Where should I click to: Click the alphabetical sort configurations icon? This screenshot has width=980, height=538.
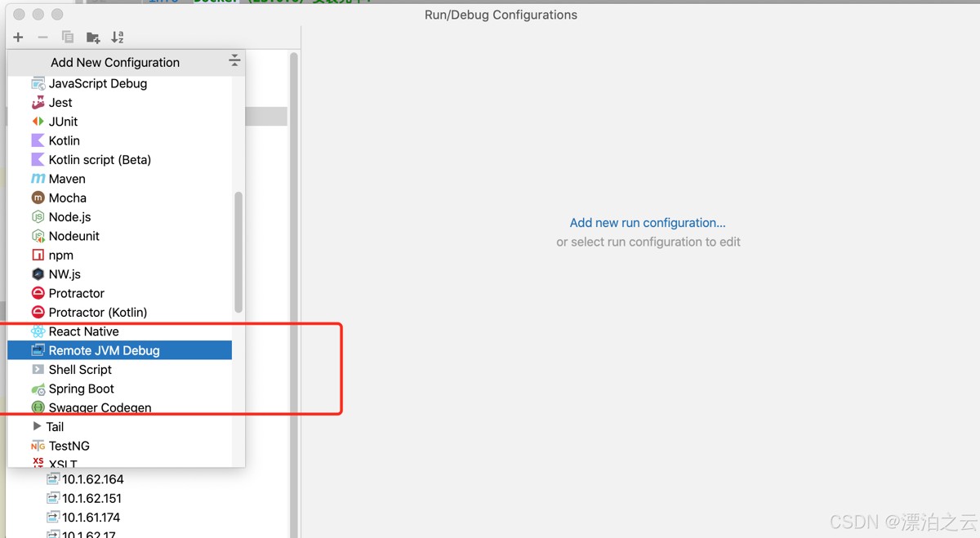118,38
